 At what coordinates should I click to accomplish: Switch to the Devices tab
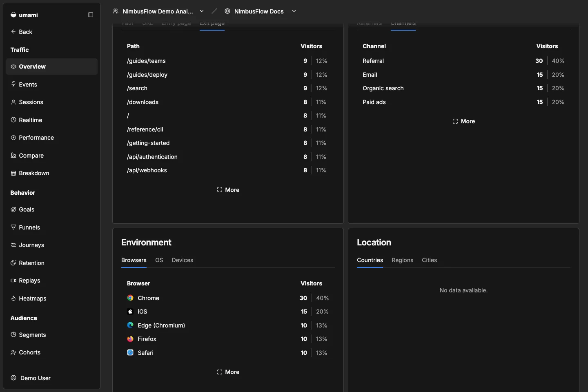(x=183, y=260)
